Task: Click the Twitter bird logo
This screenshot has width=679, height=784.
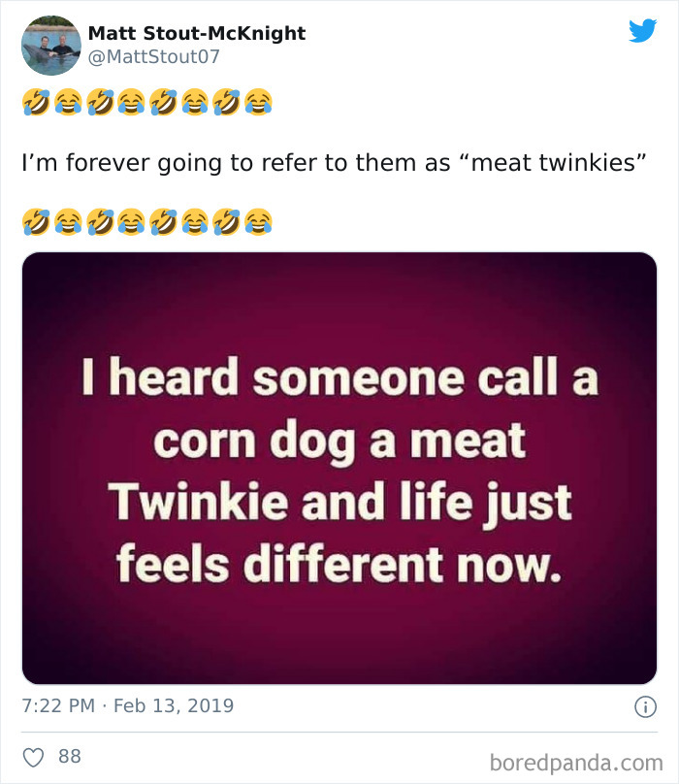Action: click(x=642, y=31)
